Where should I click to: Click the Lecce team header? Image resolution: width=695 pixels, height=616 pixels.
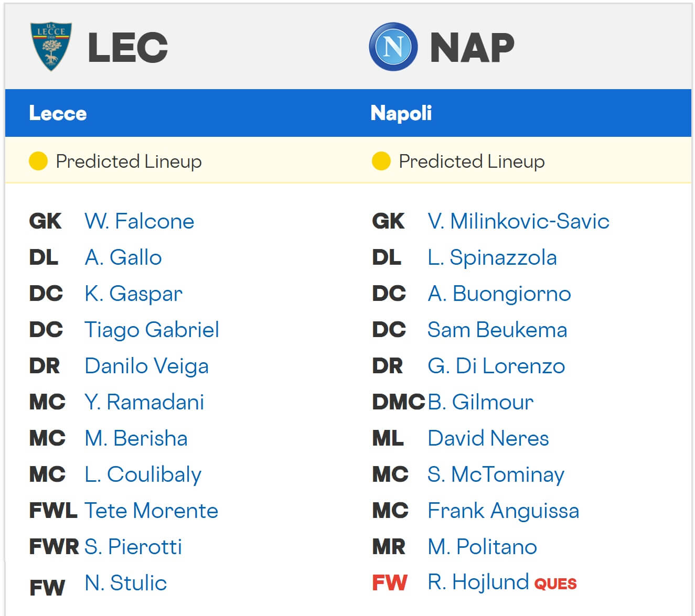point(58,113)
